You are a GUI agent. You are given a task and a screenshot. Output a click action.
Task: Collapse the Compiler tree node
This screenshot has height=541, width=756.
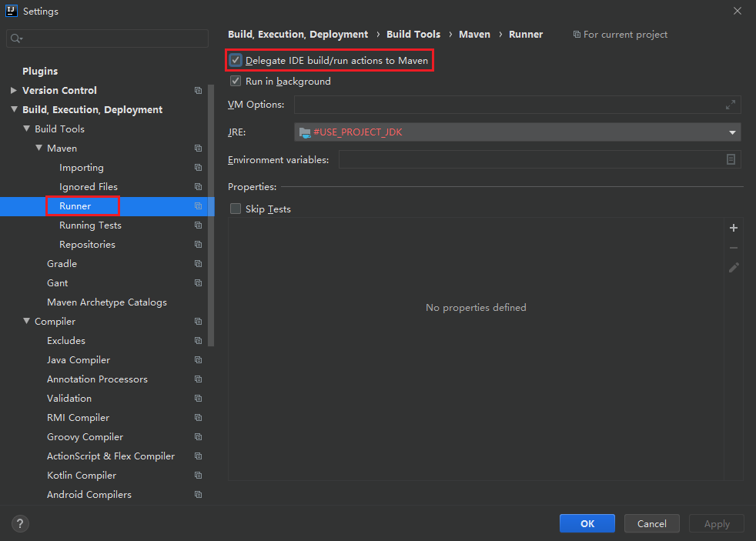click(26, 321)
